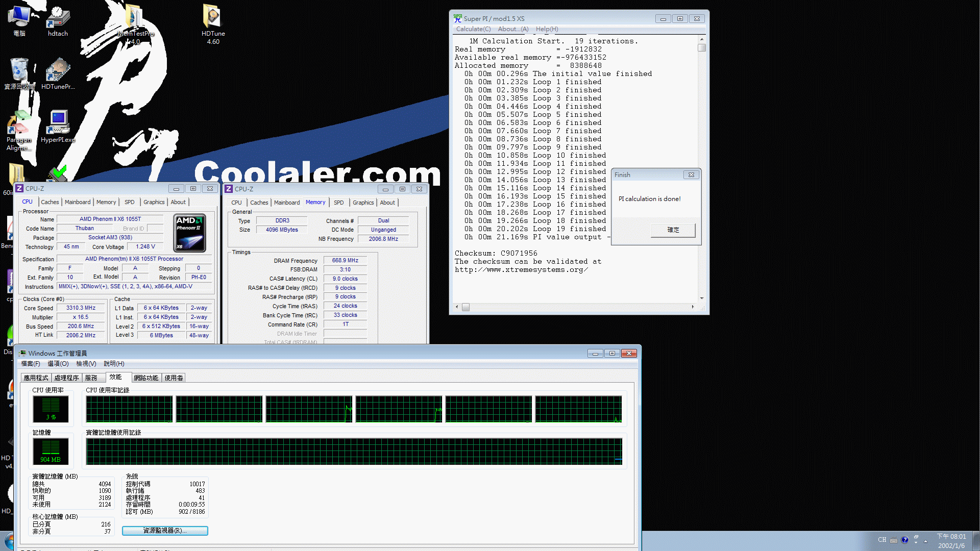This screenshot has width=980, height=551.
Task: Click Super PI horizontal scrollbar left arrow
Action: click(x=457, y=307)
